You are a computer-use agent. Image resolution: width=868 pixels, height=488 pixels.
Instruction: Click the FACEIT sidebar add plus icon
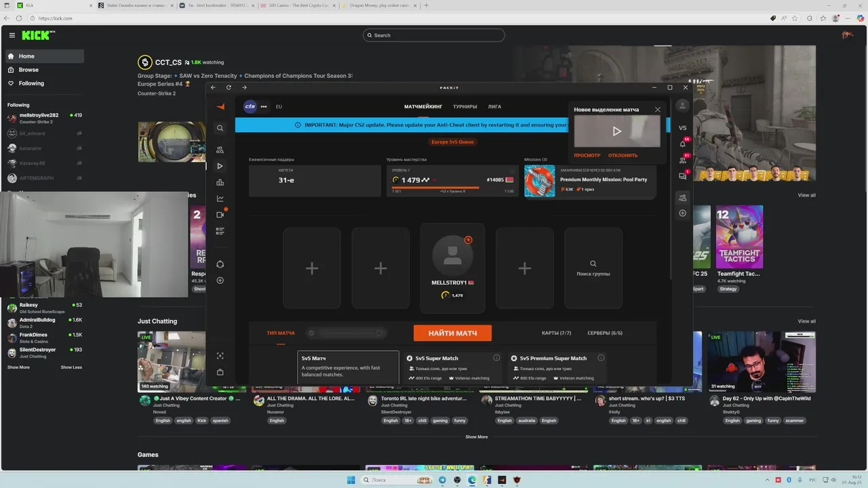pyautogui.click(x=220, y=281)
